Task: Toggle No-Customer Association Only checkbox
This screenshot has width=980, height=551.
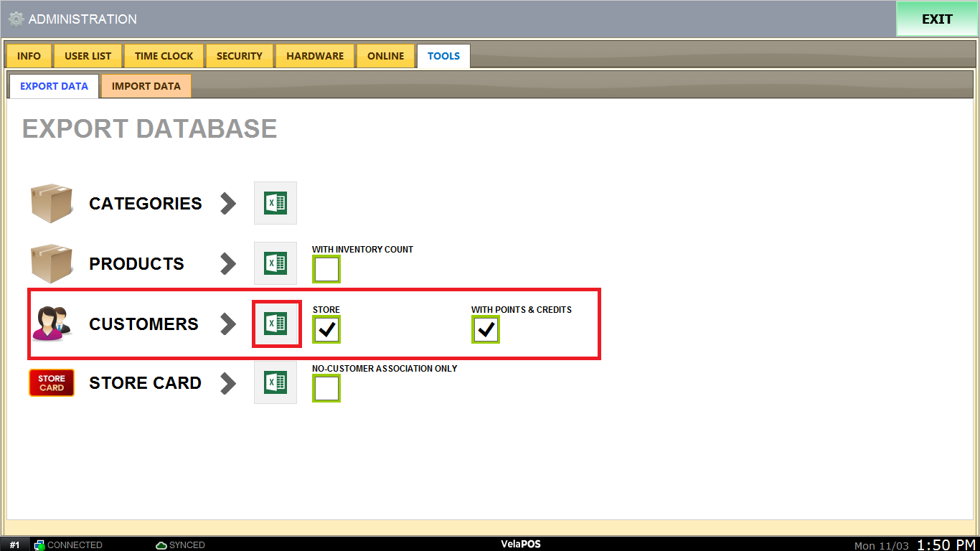Action: pos(326,388)
